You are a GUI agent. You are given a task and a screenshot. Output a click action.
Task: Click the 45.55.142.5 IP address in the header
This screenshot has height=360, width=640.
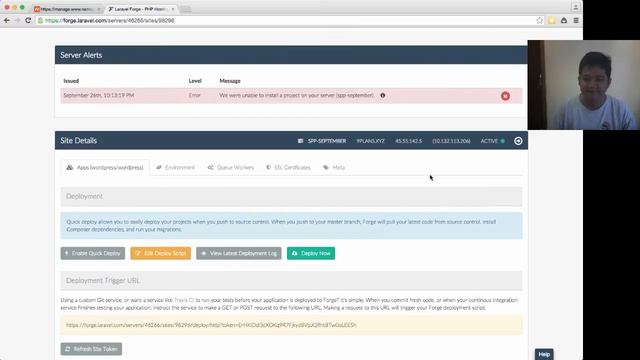coord(409,141)
